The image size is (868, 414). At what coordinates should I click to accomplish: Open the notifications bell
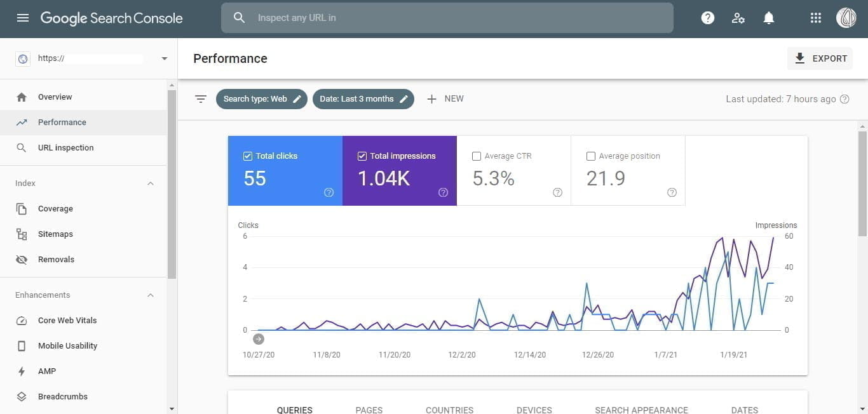(x=768, y=18)
